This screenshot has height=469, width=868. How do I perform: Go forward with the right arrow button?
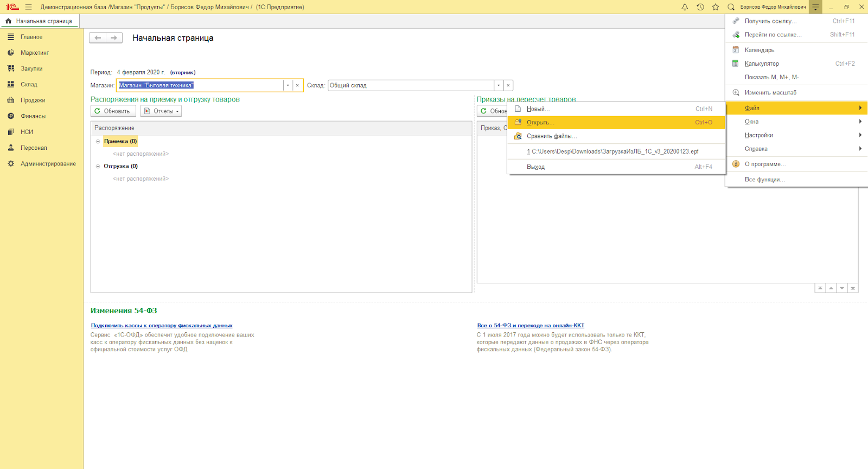click(114, 38)
